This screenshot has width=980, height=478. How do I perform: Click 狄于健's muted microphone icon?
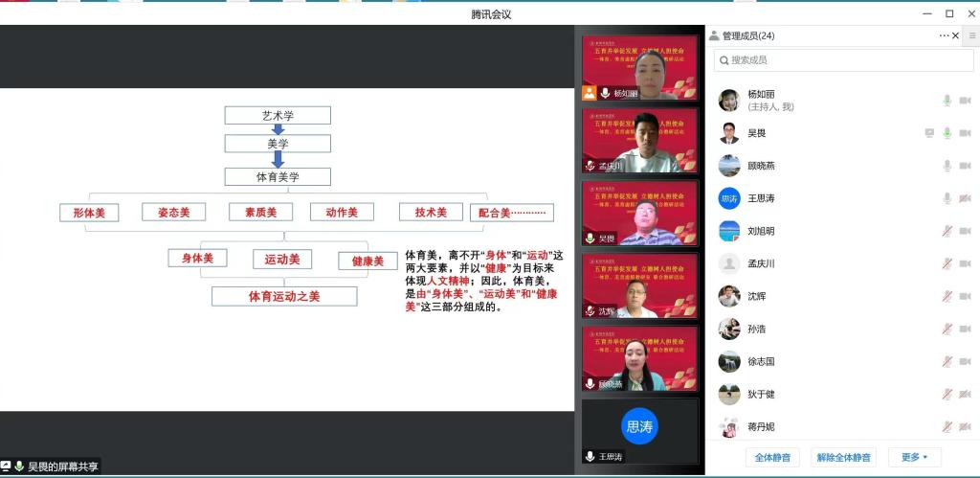click(947, 394)
